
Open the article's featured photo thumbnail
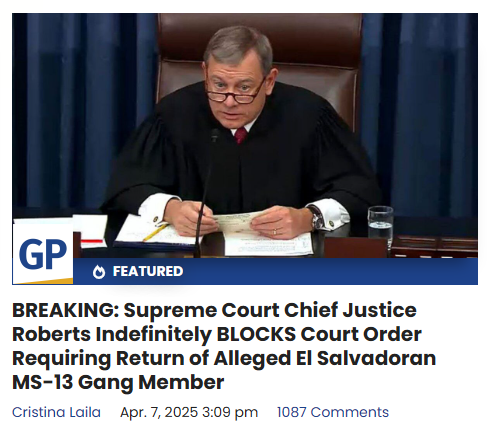point(245,149)
